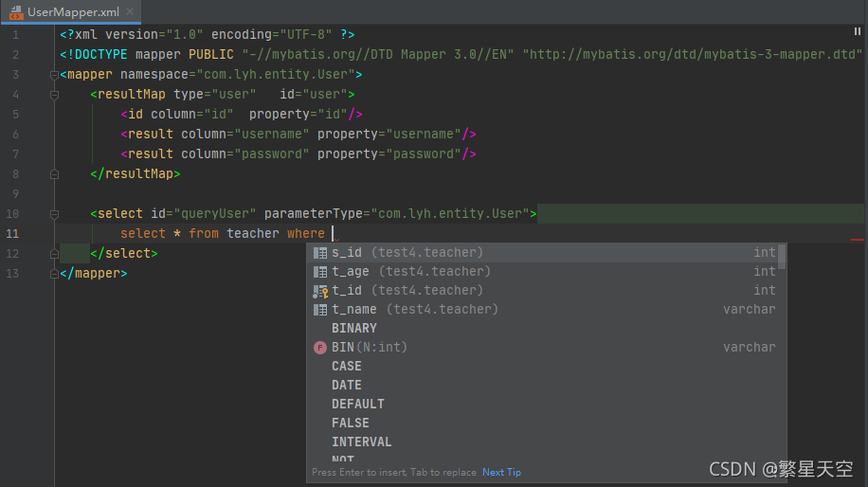Select s_id column suggestion

544,252
